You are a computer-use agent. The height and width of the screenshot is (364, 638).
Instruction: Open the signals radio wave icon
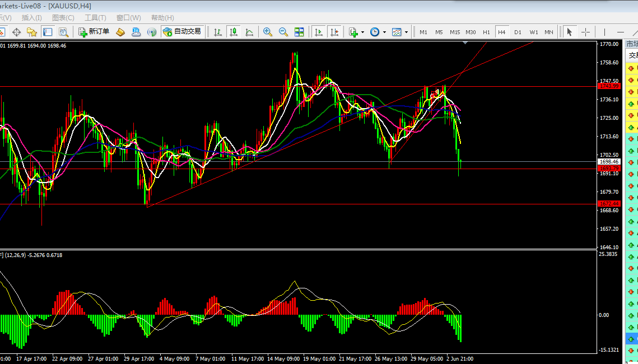point(152,32)
